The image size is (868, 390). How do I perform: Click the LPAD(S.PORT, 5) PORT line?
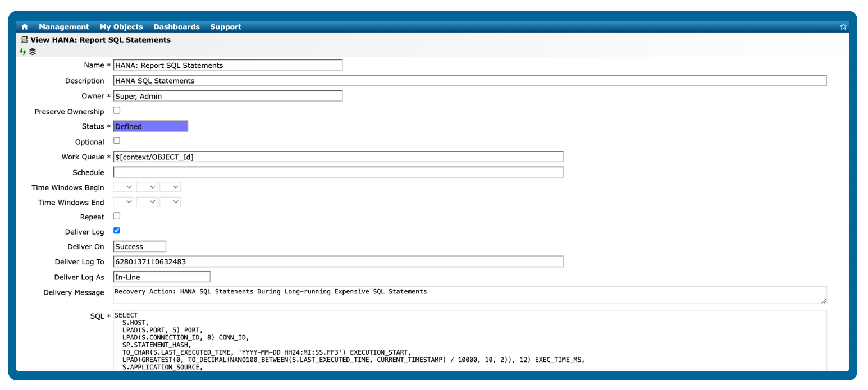(x=162, y=330)
